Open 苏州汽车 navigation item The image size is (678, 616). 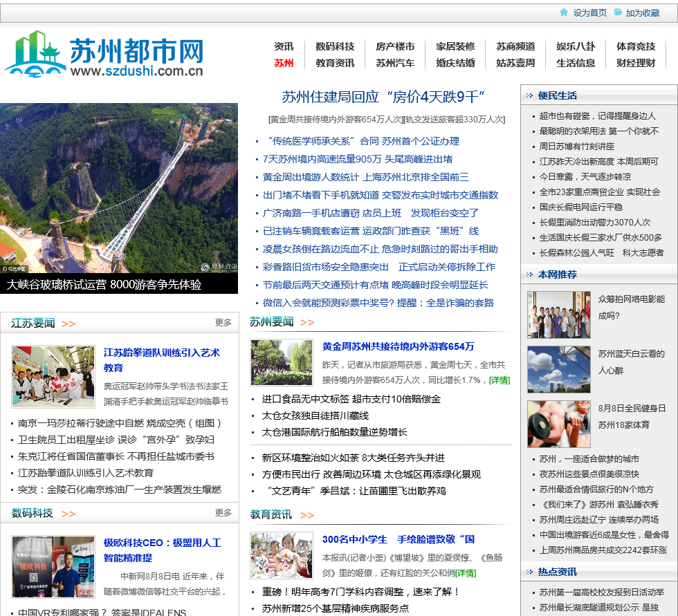pyautogui.click(x=395, y=63)
